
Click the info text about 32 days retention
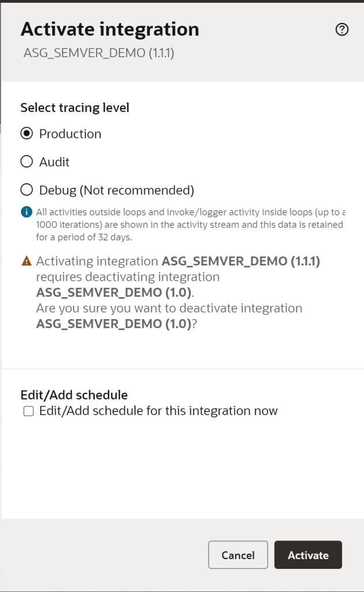tap(190, 224)
